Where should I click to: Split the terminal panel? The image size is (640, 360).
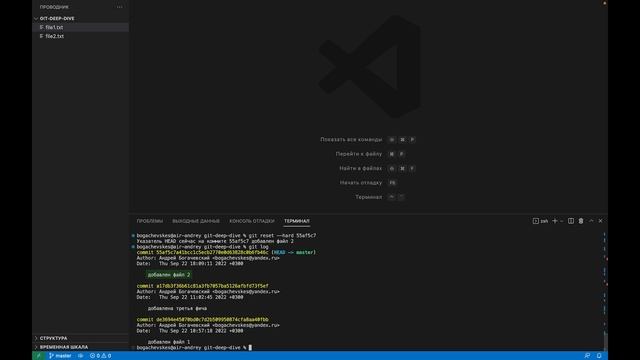pyautogui.click(x=571, y=221)
